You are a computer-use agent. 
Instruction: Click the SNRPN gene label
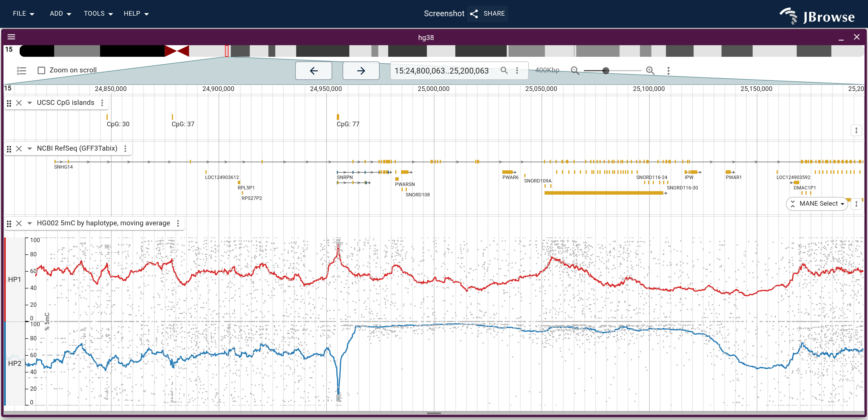point(345,178)
